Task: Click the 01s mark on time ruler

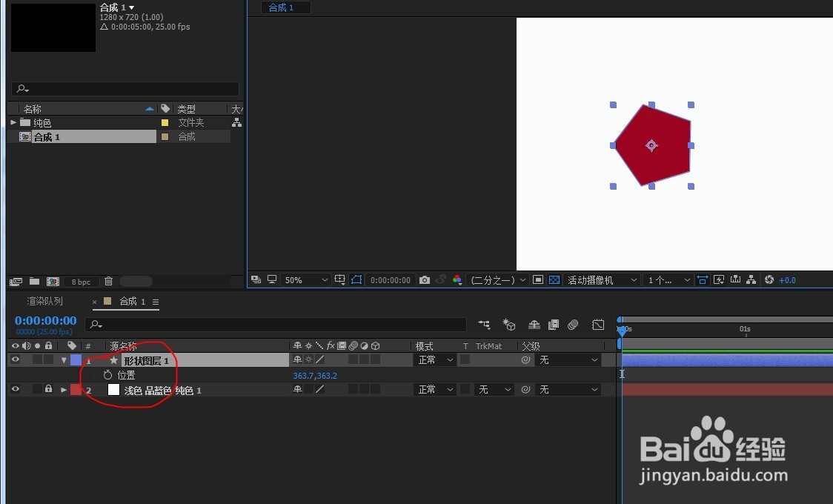Action: 745,329
